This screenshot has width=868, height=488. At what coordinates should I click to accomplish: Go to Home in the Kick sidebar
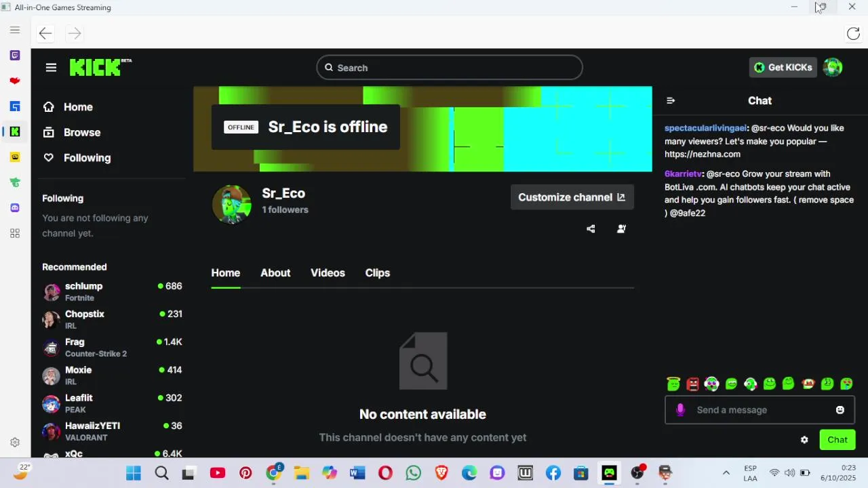coord(68,107)
